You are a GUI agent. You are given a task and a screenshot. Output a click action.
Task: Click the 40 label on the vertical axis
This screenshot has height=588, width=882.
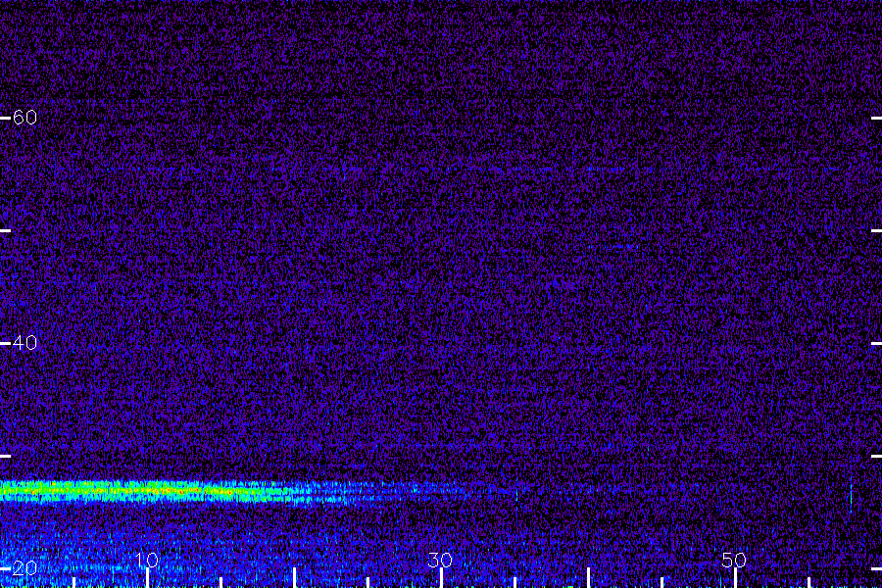pos(24,343)
